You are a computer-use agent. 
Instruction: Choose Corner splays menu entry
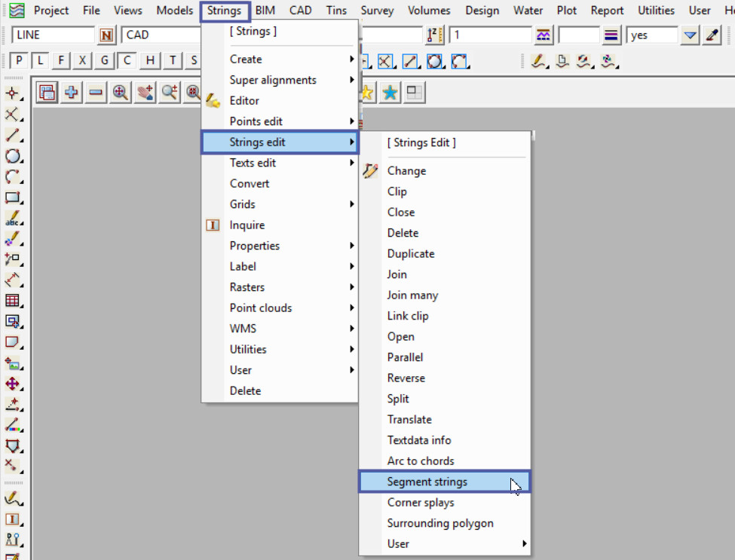[444, 503]
